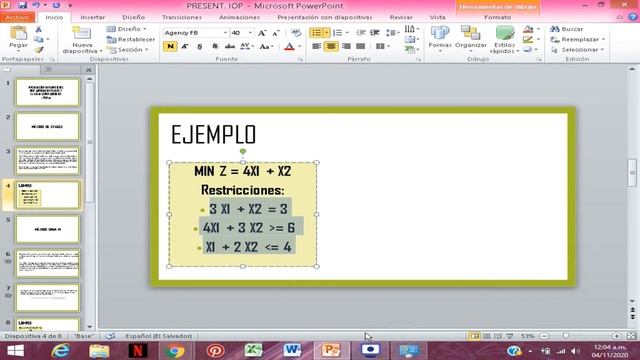Switch to the Transiciones tab
Viewport: 640px width, 360px height.
182,18
